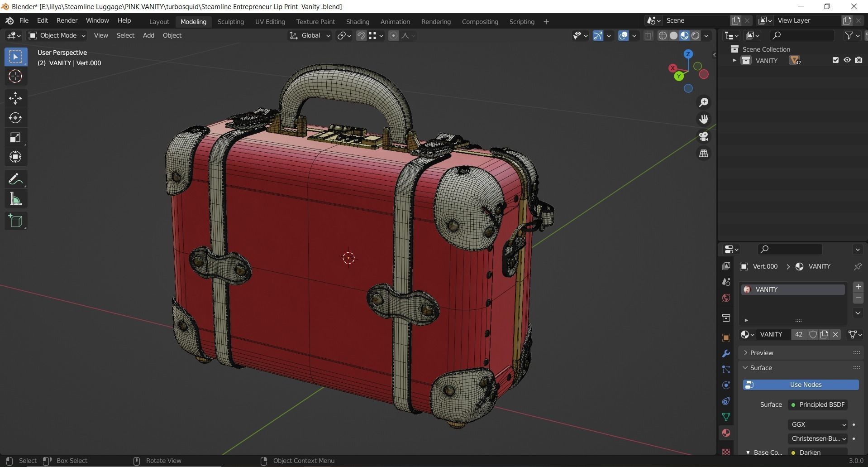Open the Modifier properties wrench tab
Viewport: 868px width, 467px height.
(726, 354)
